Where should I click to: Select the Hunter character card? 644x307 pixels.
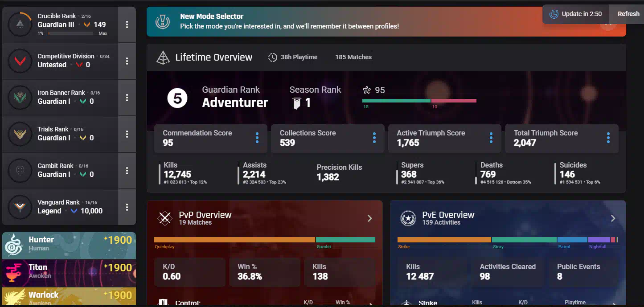(x=69, y=245)
